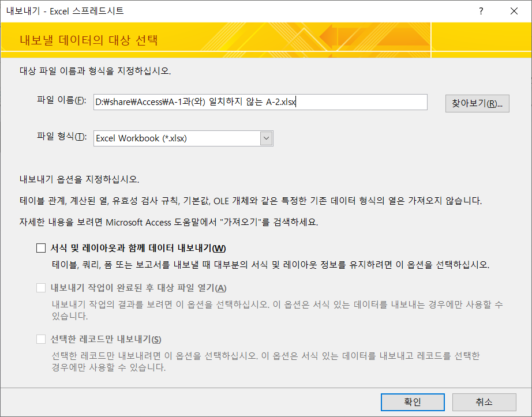Cancel the export with 취소 button
Viewport: 532px width, 417px height.
click(x=484, y=402)
